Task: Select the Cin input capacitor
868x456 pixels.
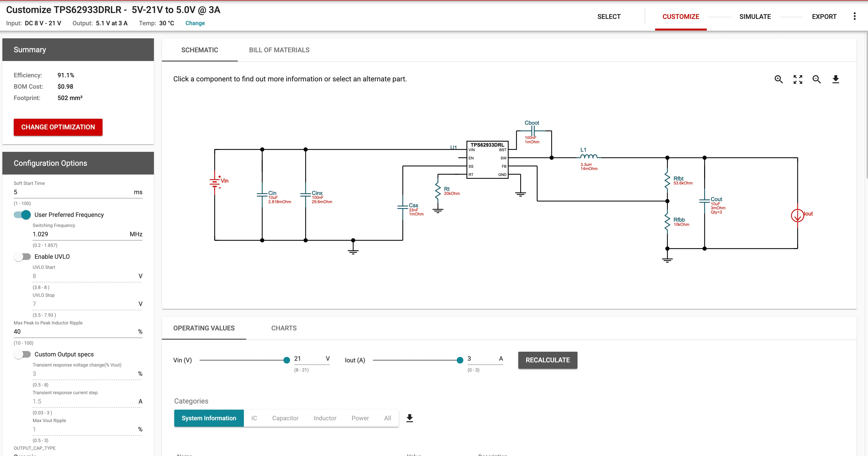Action: [262, 194]
